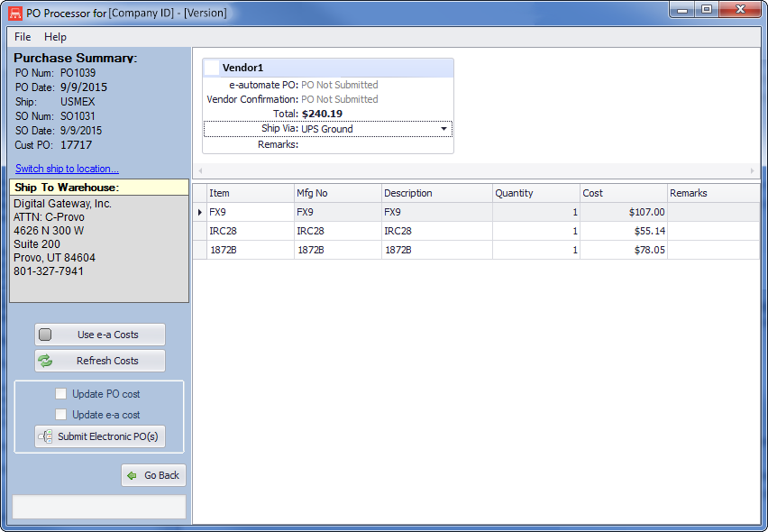Click the Ship To Warehouse header
Screen dimensions: 768x532
pos(99,188)
